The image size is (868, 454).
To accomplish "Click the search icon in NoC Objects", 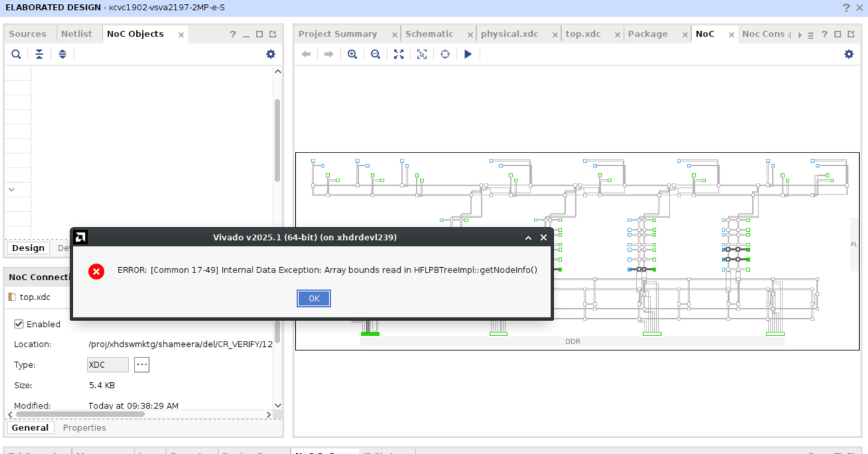I will tap(16, 55).
